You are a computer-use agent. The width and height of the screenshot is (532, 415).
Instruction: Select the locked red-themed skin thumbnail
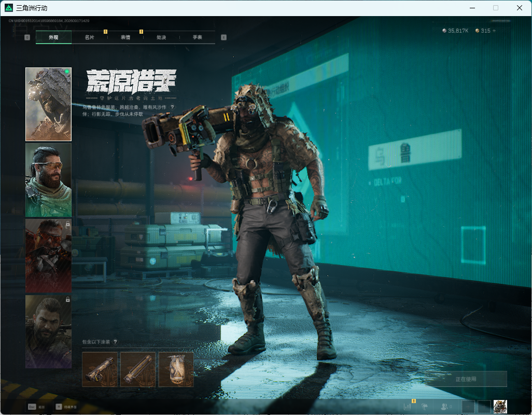point(49,256)
